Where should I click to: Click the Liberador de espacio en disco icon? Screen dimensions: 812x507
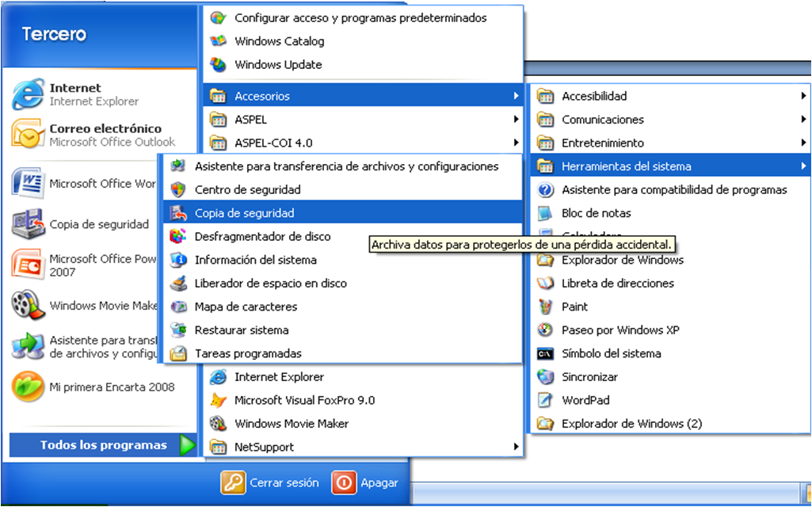(x=178, y=284)
